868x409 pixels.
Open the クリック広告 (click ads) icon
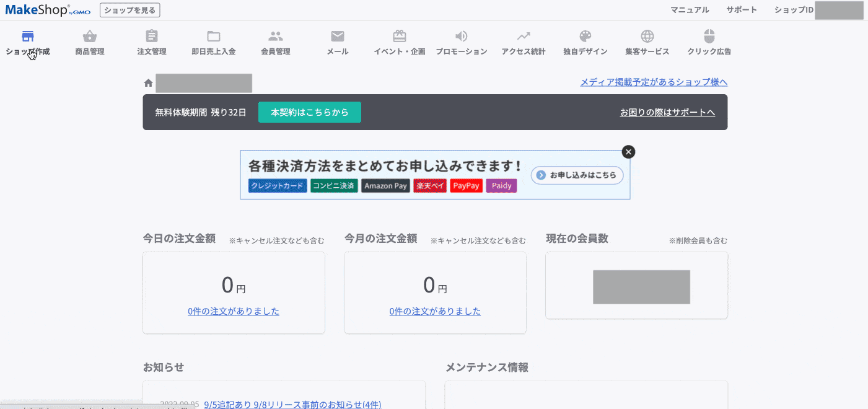pyautogui.click(x=709, y=42)
